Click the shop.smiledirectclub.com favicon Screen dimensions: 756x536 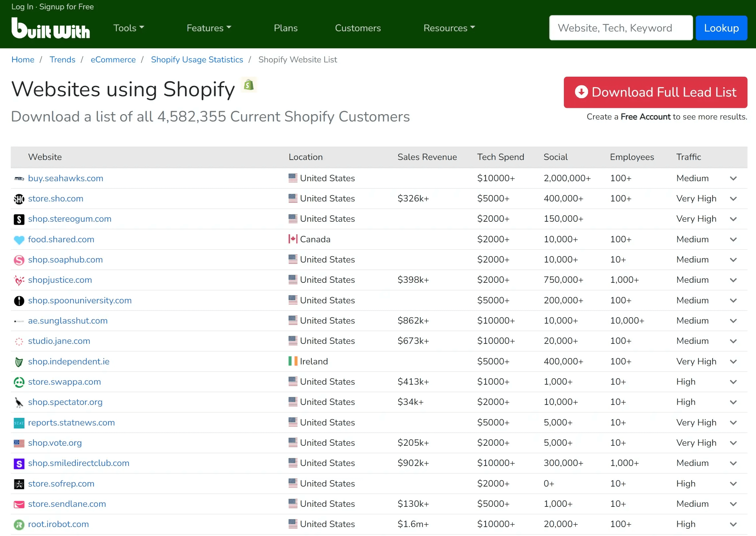pyautogui.click(x=19, y=463)
